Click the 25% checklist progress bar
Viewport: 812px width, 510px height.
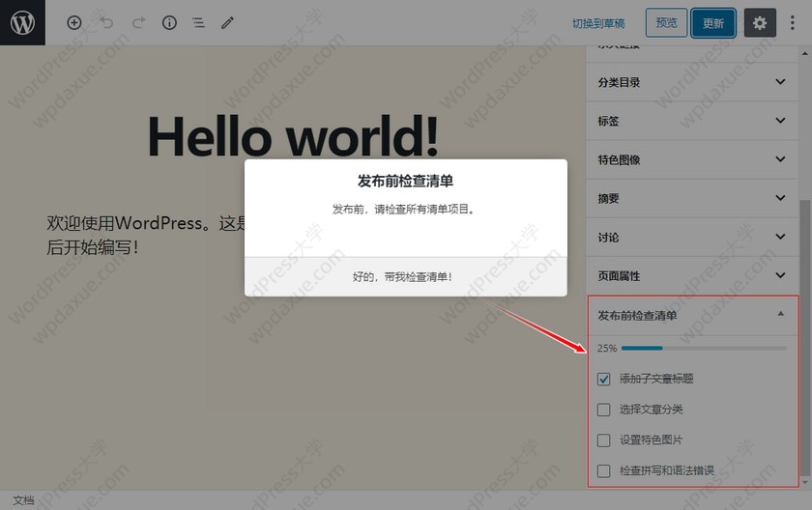pyautogui.click(x=704, y=348)
